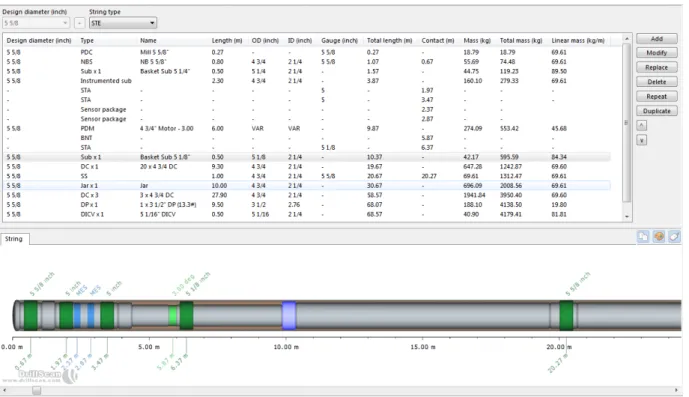689x397 pixels.
Task: Switch to the String tab
Action: (14, 239)
